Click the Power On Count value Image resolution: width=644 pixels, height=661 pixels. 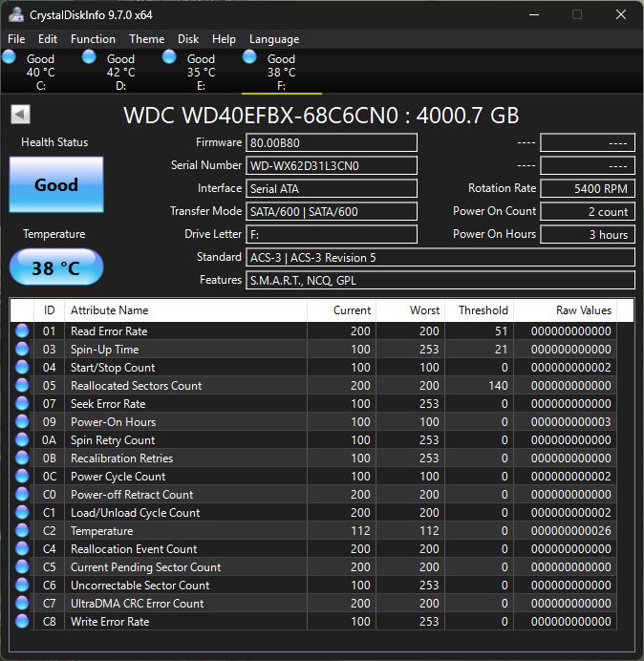click(x=588, y=212)
